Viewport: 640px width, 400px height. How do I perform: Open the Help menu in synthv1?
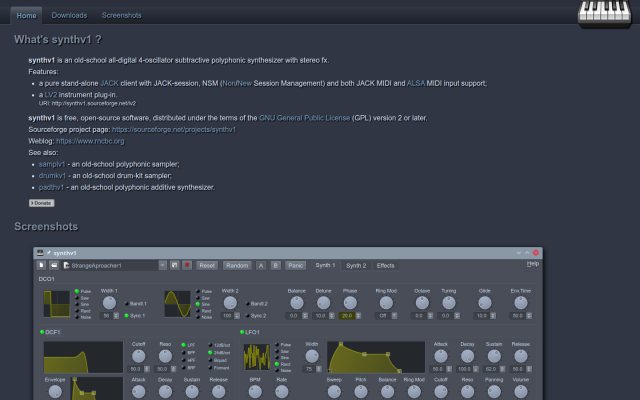pos(533,264)
